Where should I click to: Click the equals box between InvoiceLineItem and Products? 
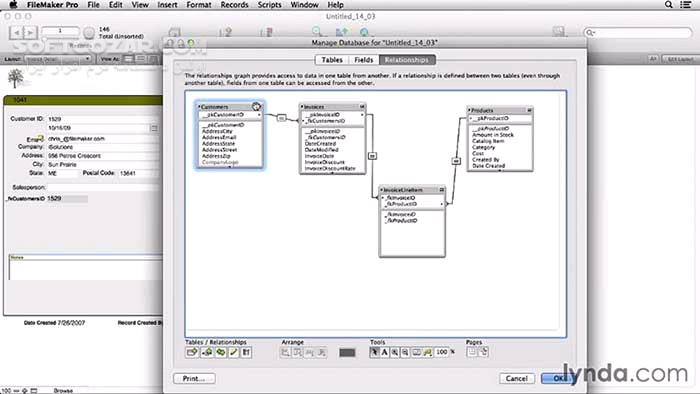tap(456, 161)
